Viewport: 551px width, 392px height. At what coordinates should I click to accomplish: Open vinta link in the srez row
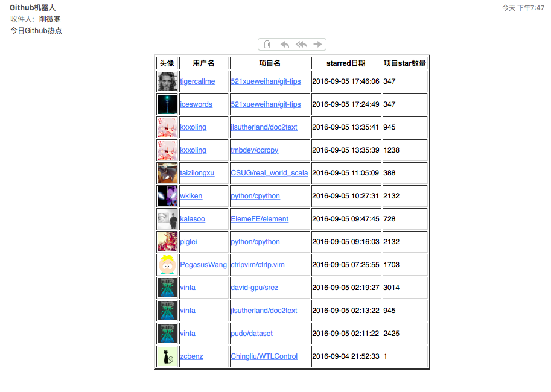(188, 288)
